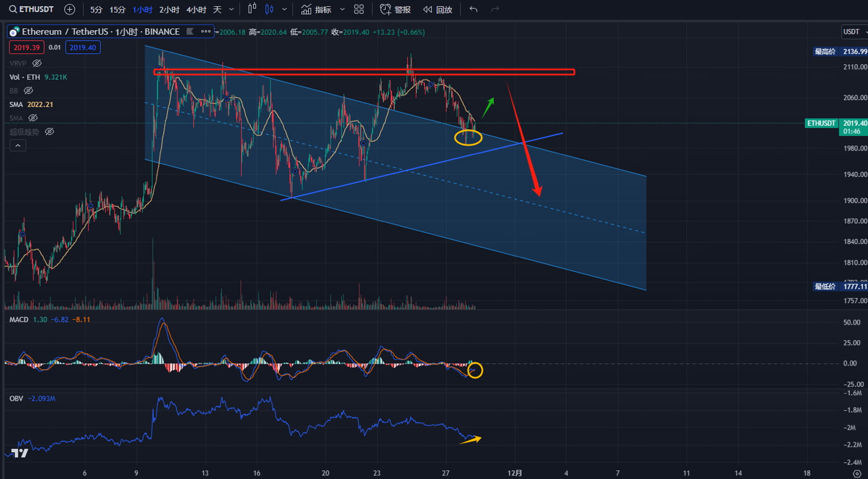The height and width of the screenshot is (479, 868).
Task: Switch to the 2小时 timeframe
Action: [169, 10]
